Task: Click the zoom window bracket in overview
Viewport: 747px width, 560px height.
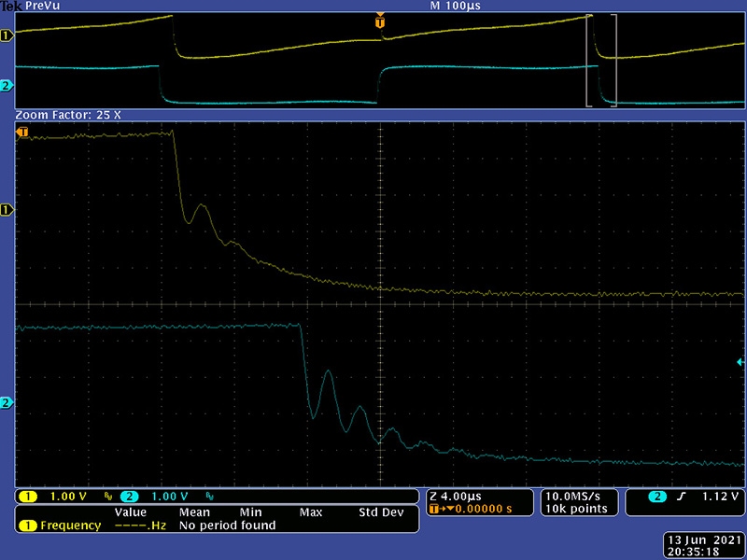Action: click(x=602, y=61)
